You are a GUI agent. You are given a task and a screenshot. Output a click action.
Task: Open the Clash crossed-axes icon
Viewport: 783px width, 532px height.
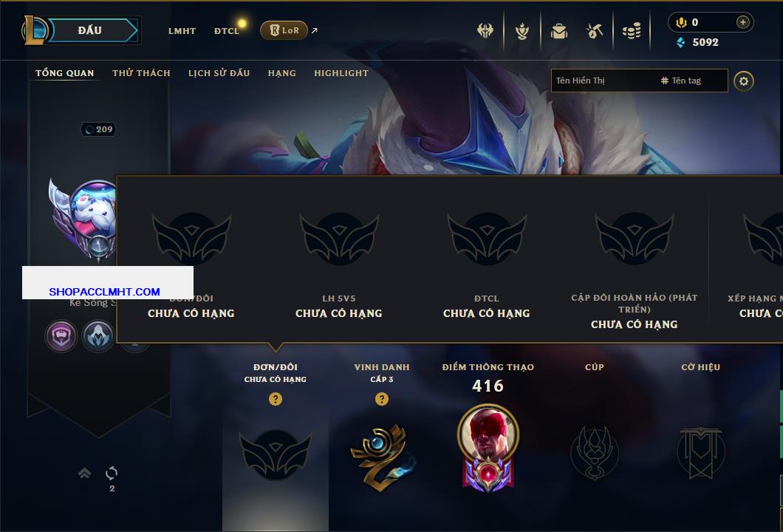(x=485, y=31)
